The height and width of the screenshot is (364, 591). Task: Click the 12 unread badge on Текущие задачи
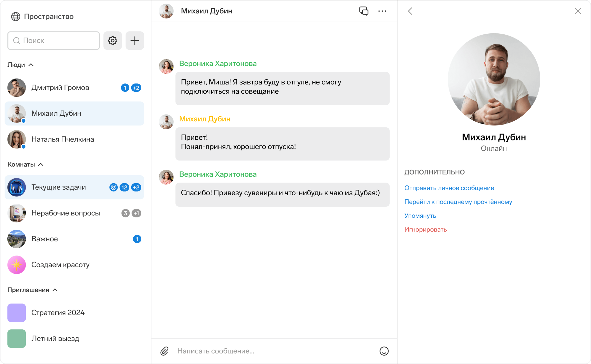point(124,187)
